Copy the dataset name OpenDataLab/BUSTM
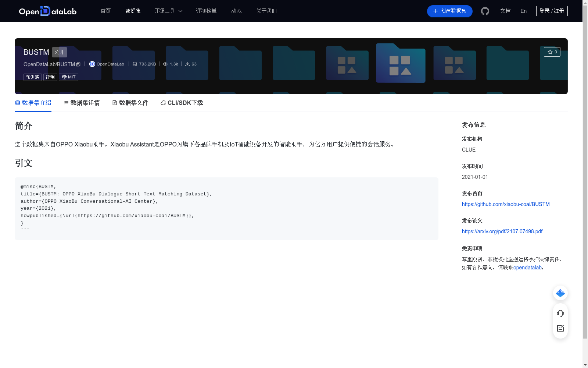The width and height of the screenshot is (588, 368). point(78,64)
